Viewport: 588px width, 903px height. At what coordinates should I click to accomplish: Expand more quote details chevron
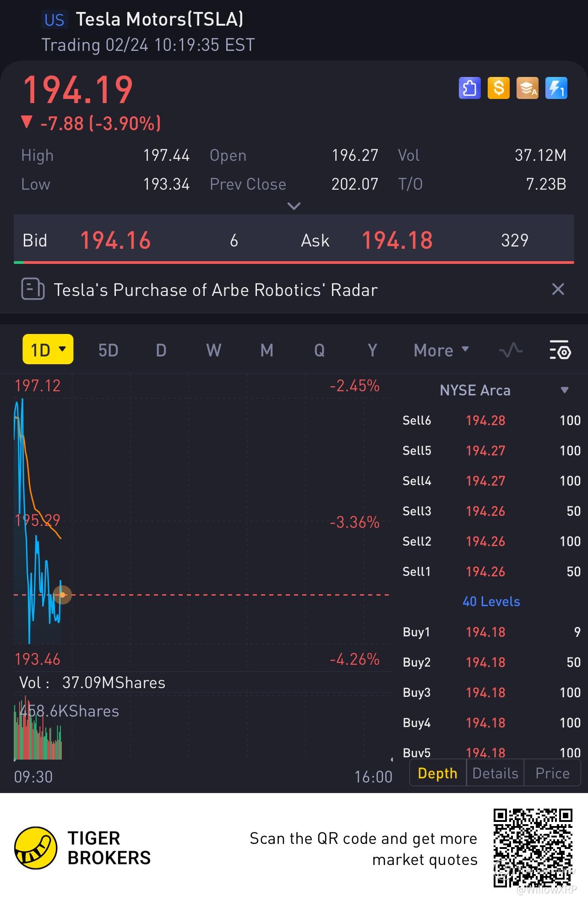tap(294, 206)
